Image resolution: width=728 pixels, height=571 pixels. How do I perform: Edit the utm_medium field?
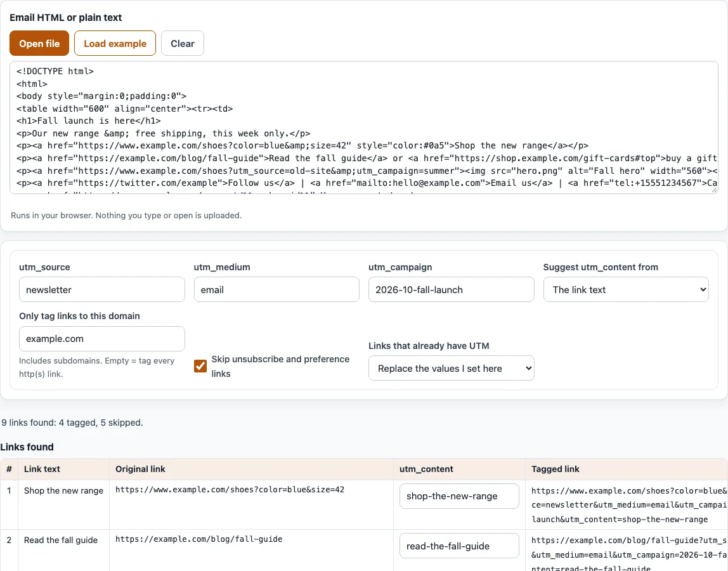[276, 289]
